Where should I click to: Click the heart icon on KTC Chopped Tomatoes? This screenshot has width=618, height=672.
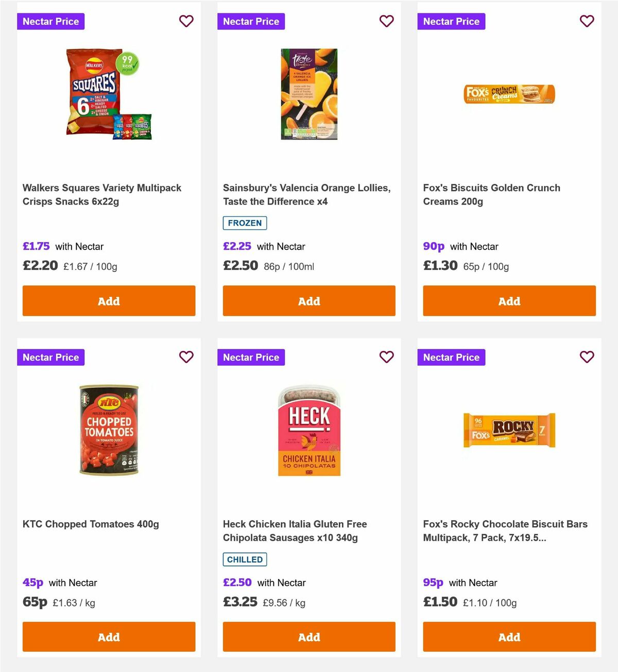186,357
